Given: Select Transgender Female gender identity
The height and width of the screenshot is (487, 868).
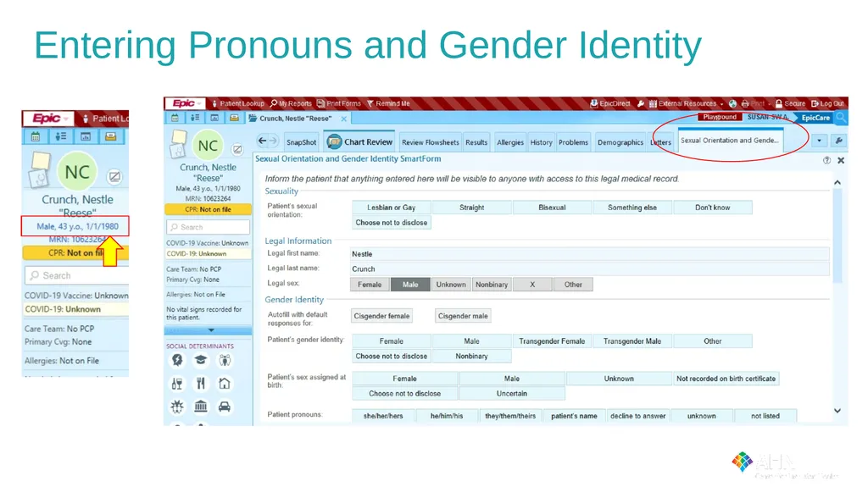Looking at the screenshot, I should (552, 341).
